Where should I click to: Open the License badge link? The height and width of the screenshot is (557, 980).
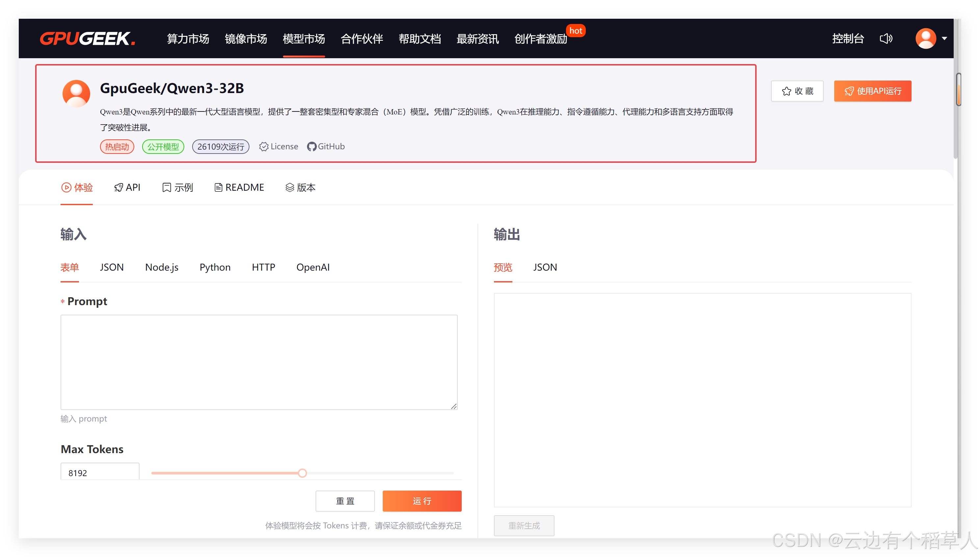coord(279,147)
